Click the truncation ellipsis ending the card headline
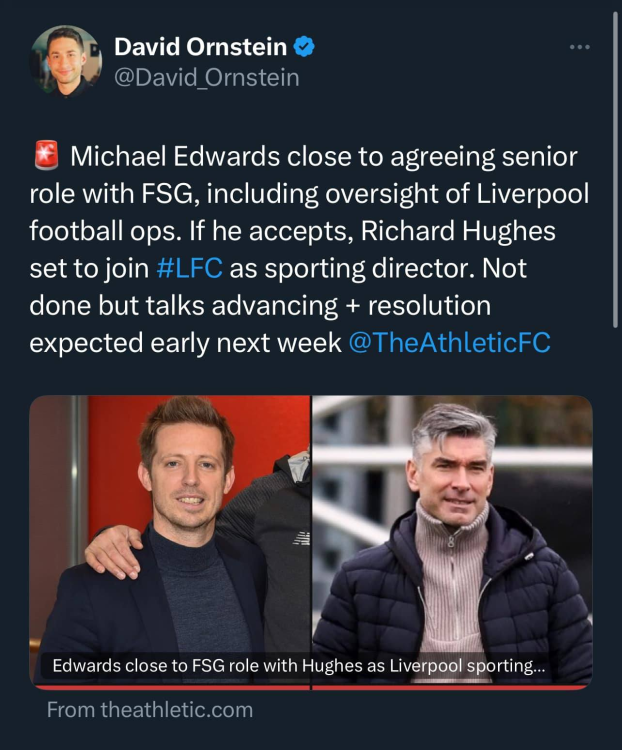 (x=539, y=666)
